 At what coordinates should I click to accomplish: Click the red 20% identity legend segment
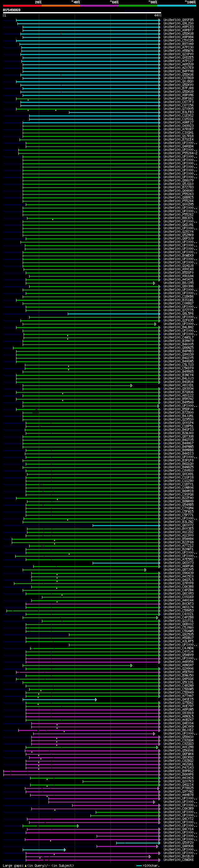coord(22,5)
